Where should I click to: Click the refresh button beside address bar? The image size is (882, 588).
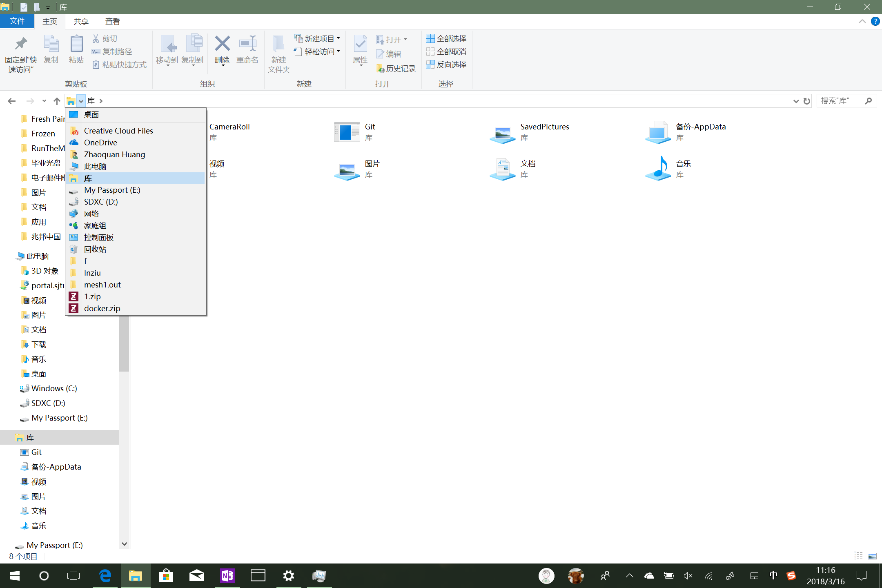pyautogui.click(x=807, y=101)
